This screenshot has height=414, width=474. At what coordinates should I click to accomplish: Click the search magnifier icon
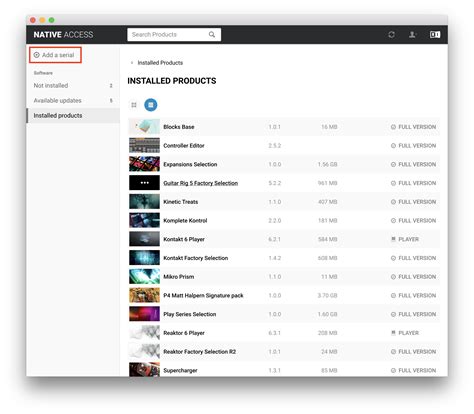[212, 34]
